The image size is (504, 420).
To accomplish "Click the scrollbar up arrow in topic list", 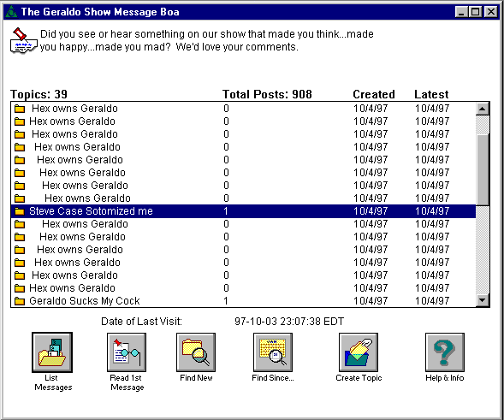I will tap(483, 109).
